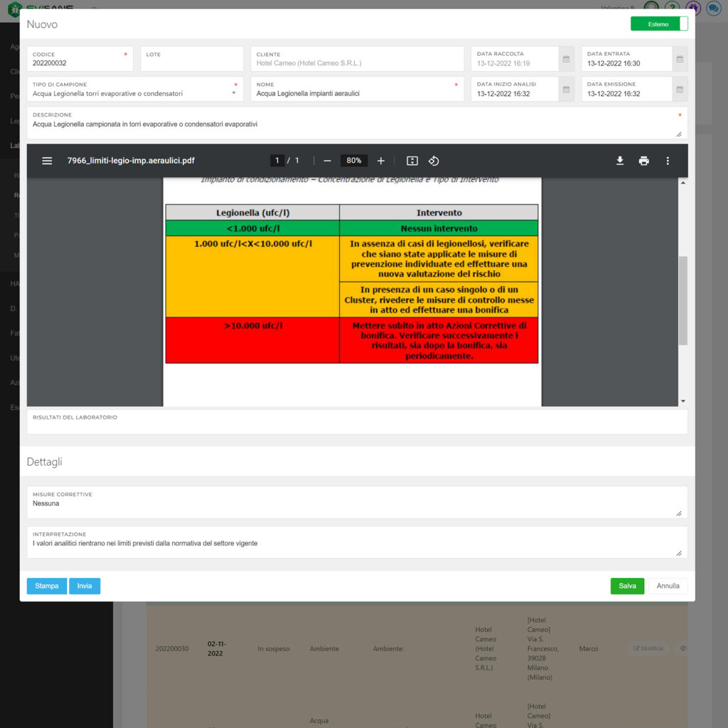Rotate the PDF counterclockwise

click(x=434, y=161)
